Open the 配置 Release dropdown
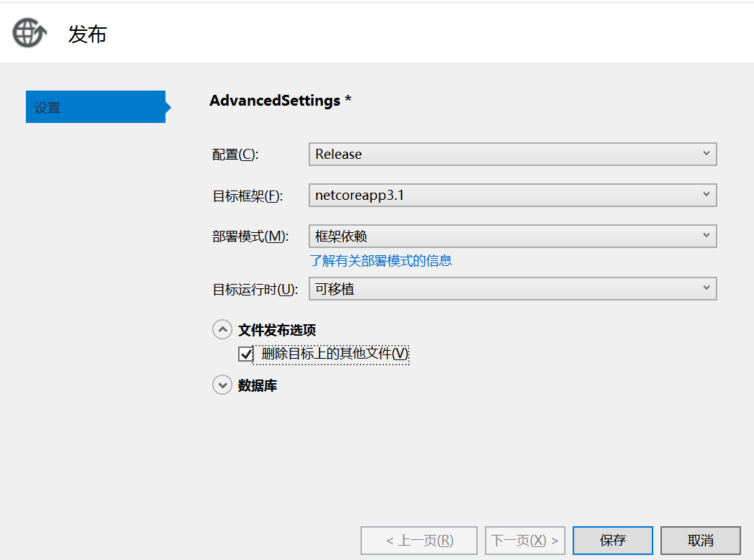754x560 pixels. (512, 154)
